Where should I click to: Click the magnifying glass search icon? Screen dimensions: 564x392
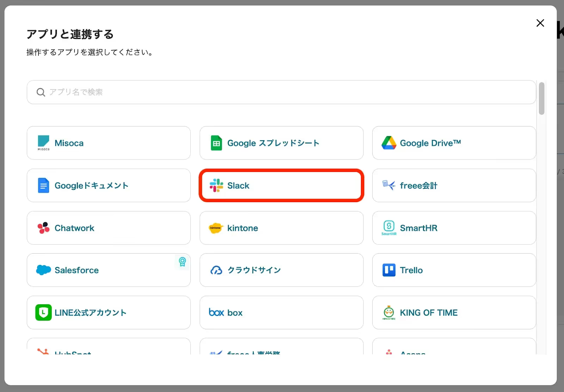[41, 92]
